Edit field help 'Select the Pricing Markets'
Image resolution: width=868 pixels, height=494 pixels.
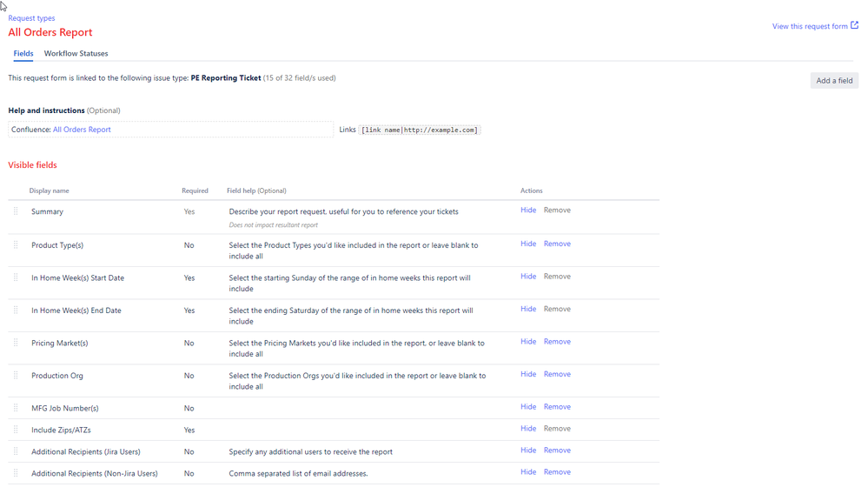pyautogui.click(x=356, y=349)
